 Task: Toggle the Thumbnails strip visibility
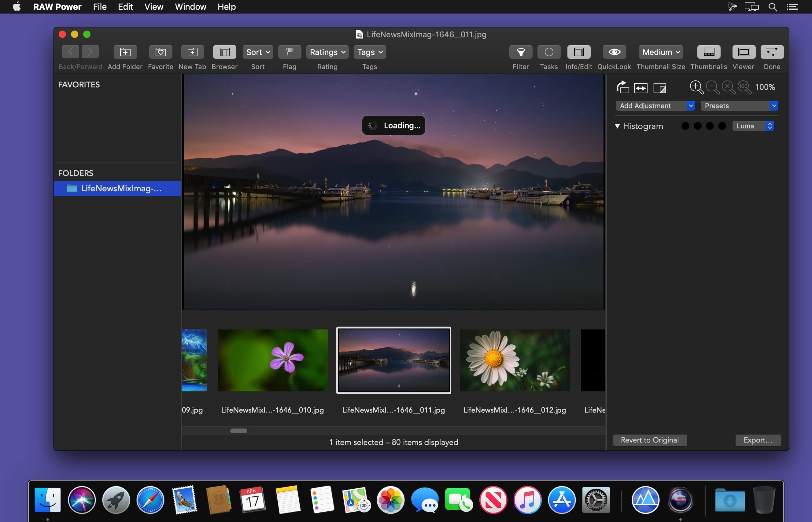click(x=708, y=52)
